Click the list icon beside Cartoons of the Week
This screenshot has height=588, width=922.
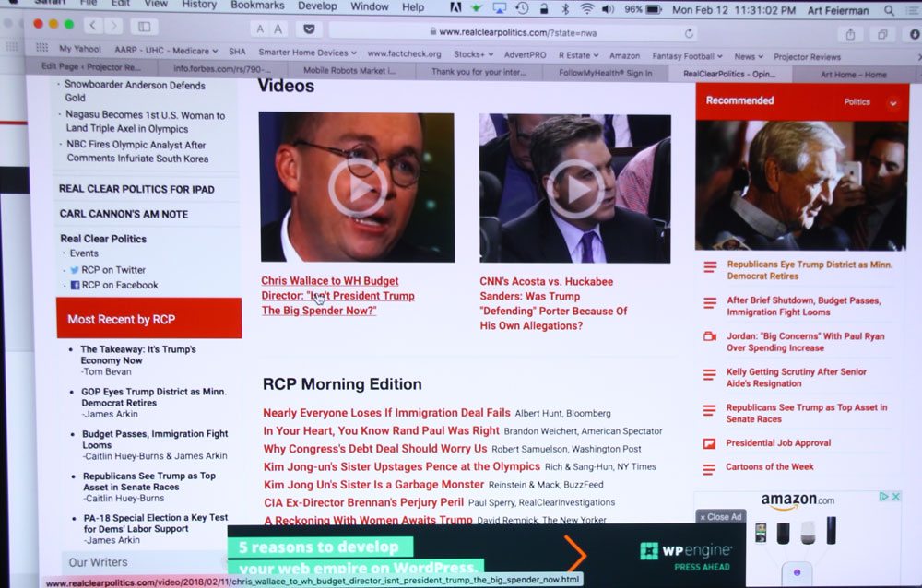[709, 468]
